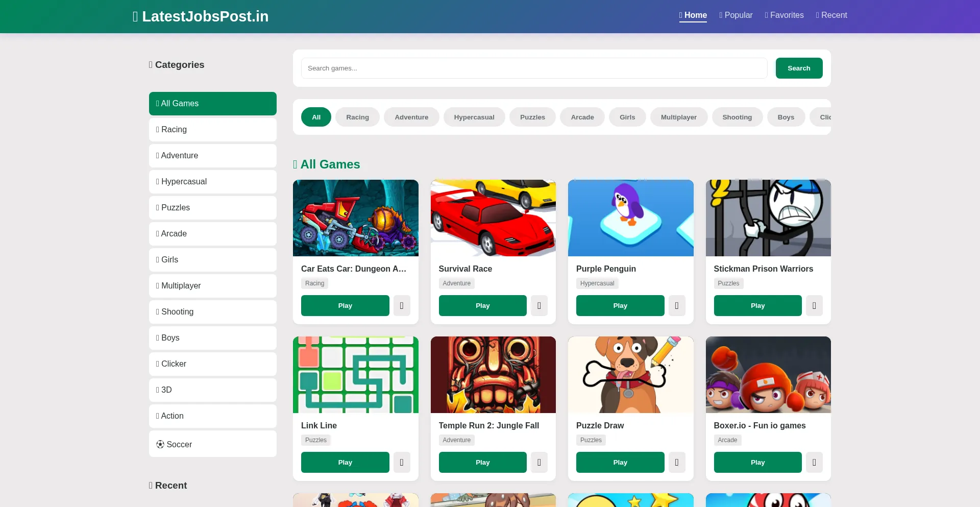The width and height of the screenshot is (980, 507).
Task: Select the Puzzles filter chip
Action: coord(532,117)
